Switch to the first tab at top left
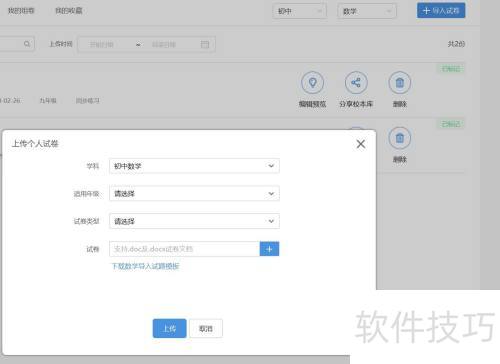Screen dimensions: 500x364 [21, 11]
